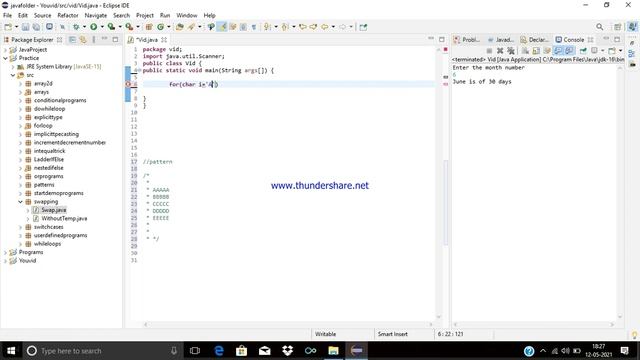Go to Previous Annotation icon
This screenshot has width=640, height=360.
coord(285,27)
